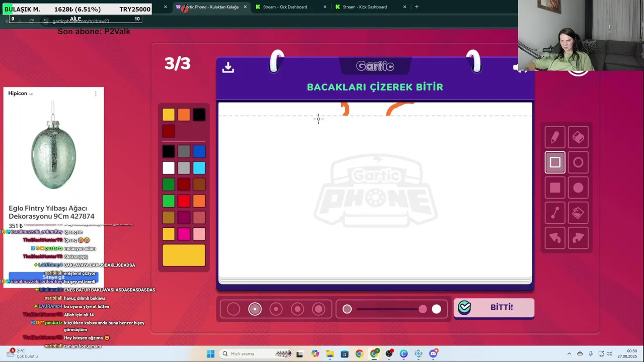644x362 pixels.
Task: Close the Gartic Phone tab
Action: point(245,7)
